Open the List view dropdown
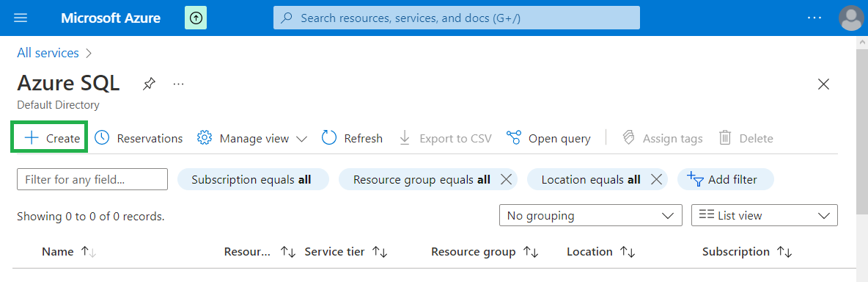 click(x=765, y=215)
